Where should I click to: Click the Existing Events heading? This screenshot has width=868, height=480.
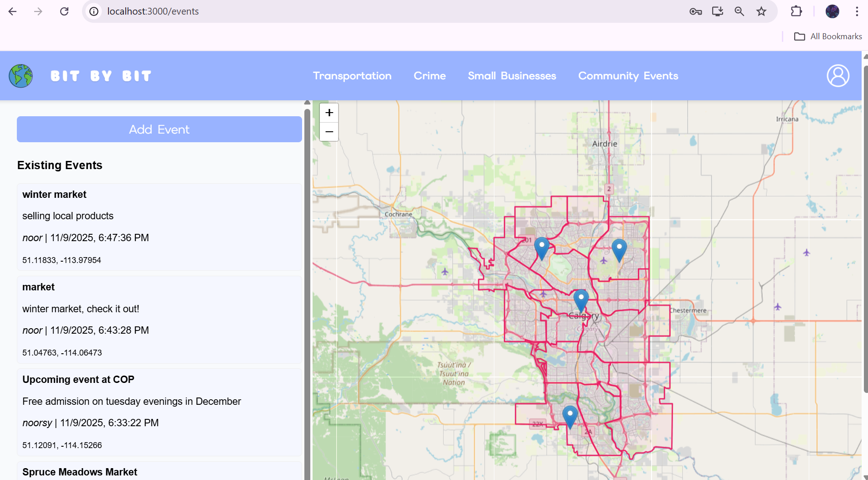click(x=60, y=165)
